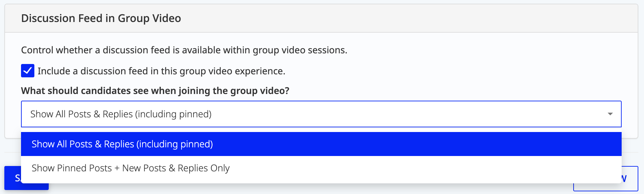
Task: Click the white option row's empty right side
Action: (434, 168)
